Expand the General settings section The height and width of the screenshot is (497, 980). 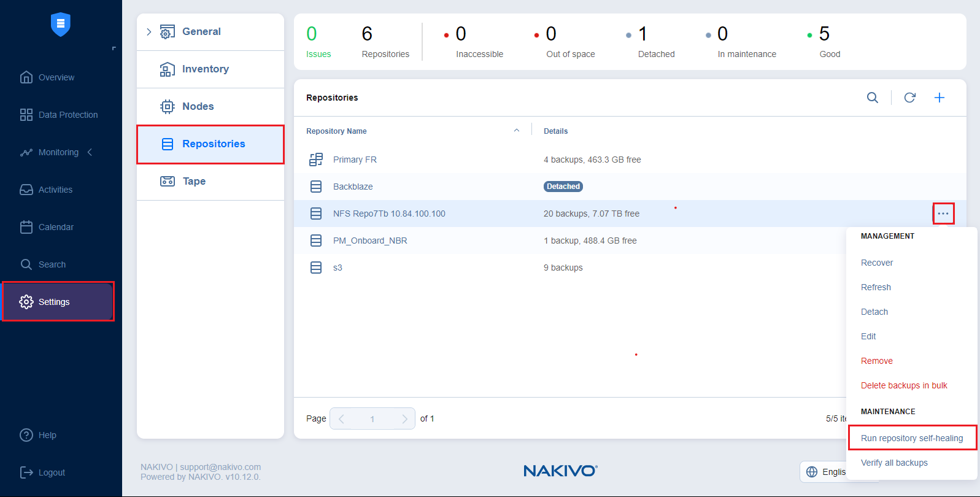(x=149, y=32)
